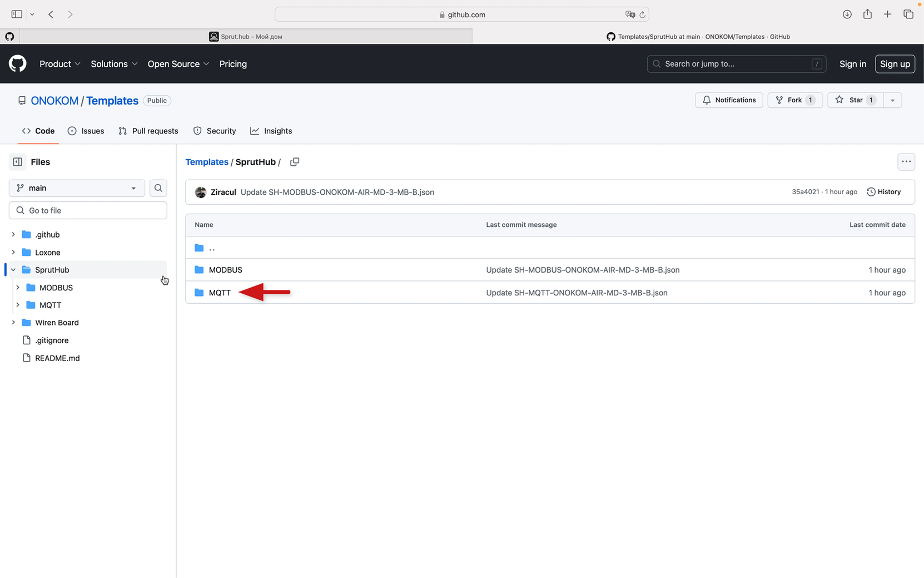Open the Pull requests tab
This screenshot has width=924, height=578.
[148, 131]
